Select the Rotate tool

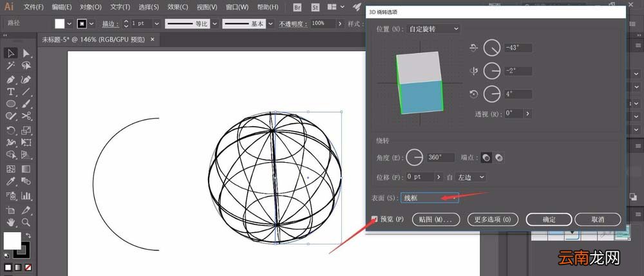pos(11,131)
